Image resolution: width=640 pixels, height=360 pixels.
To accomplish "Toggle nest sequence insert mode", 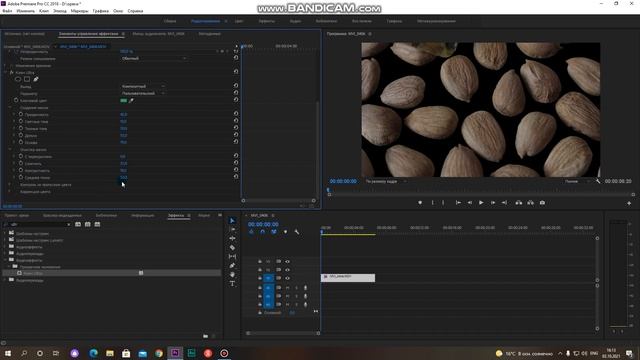I will 251,232.
